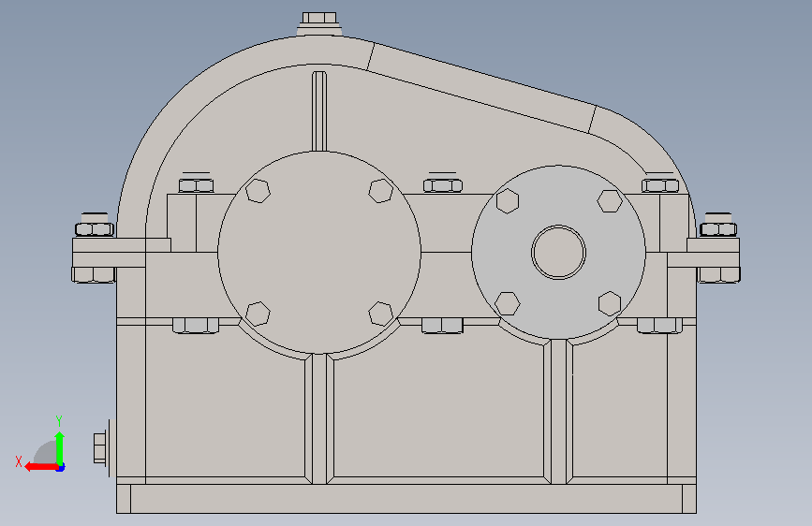Click the Y label on the triad
Image resolution: width=812 pixels, height=526 pixels.
tap(59, 420)
